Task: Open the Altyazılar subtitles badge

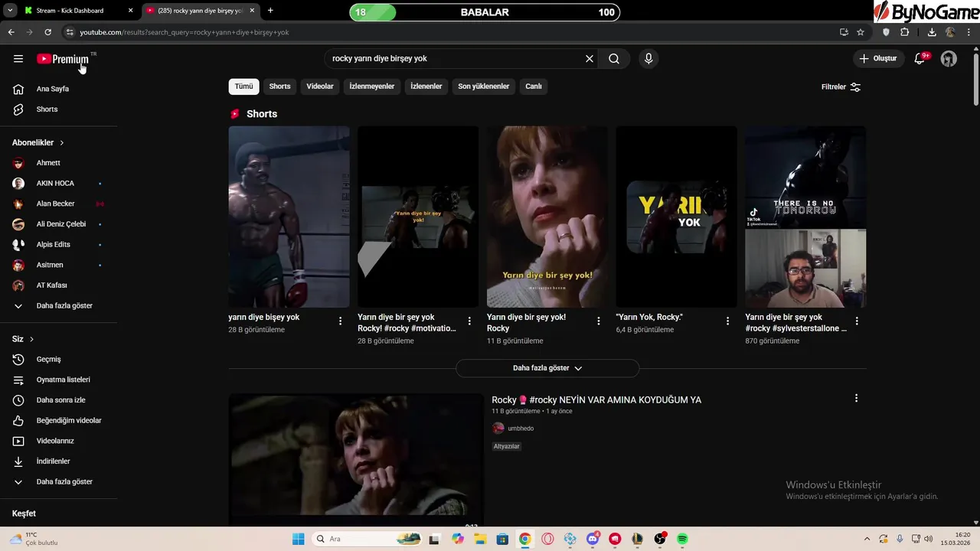Action: 506,446
